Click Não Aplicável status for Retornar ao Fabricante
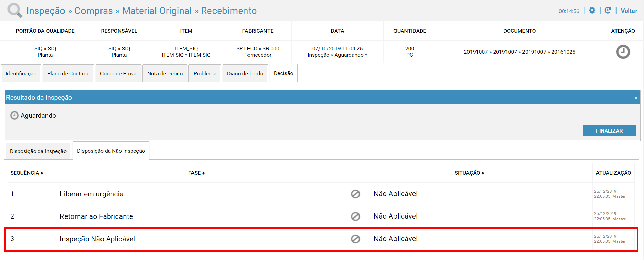644x260 pixels. point(395,216)
